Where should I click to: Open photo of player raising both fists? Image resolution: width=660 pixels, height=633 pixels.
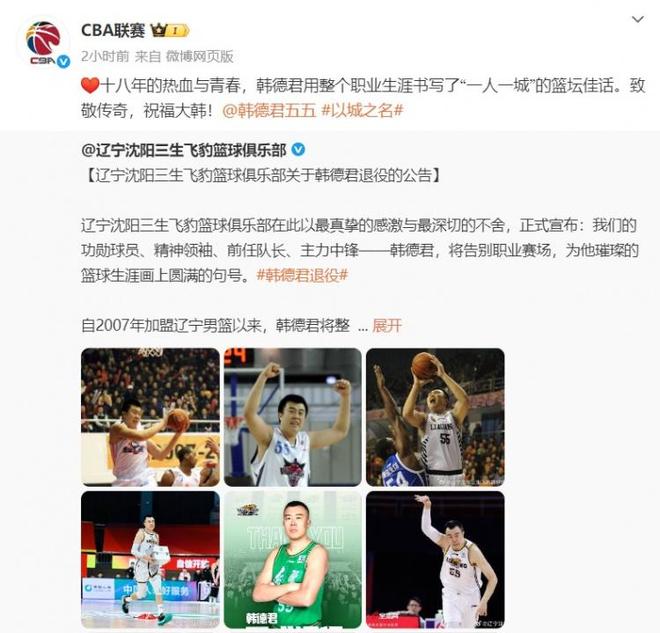[x=293, y=417]
